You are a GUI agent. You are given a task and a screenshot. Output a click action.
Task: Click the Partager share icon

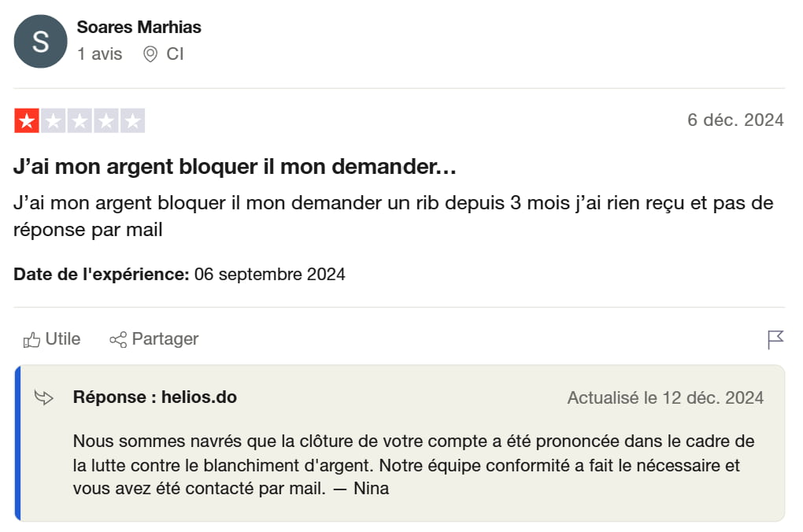(117, 338)
